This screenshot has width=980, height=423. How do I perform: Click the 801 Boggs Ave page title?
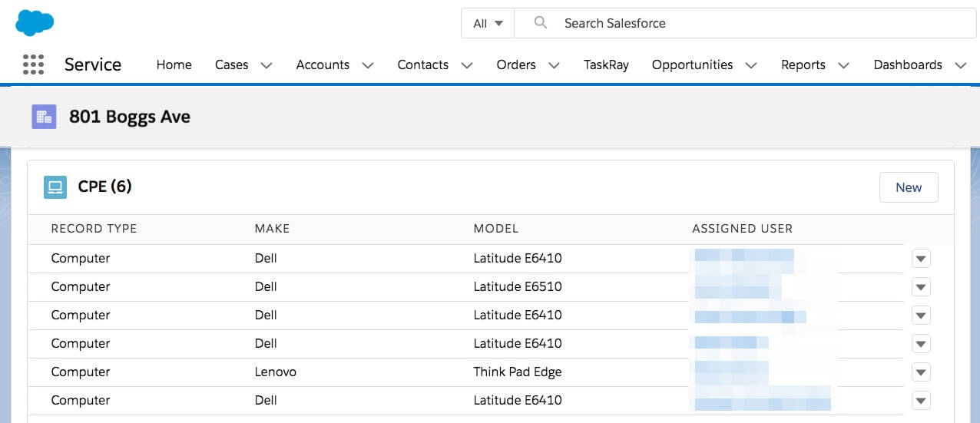(x=130, y=117)
